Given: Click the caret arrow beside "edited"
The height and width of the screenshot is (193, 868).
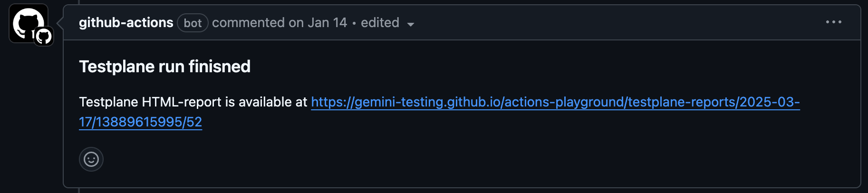Looking at the screenshot, I should pyautogui.click(x=411, y=24).
